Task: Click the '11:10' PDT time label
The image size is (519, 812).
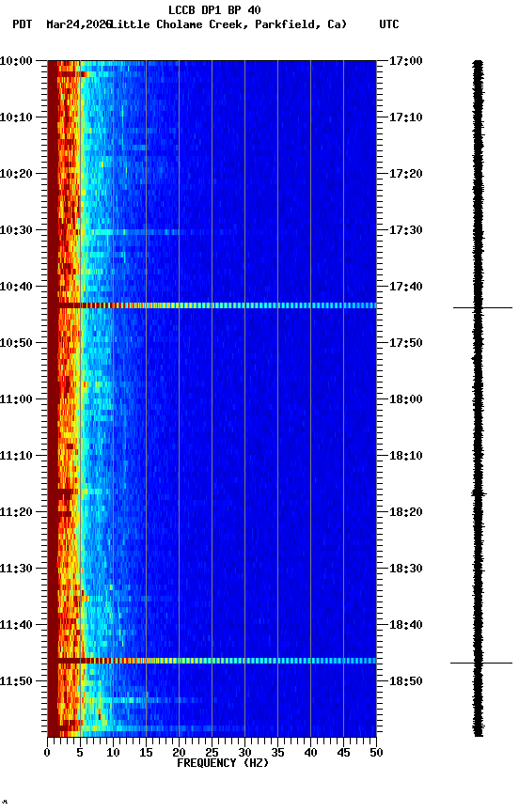Action: pyautogui.click(x=16, y=456)
